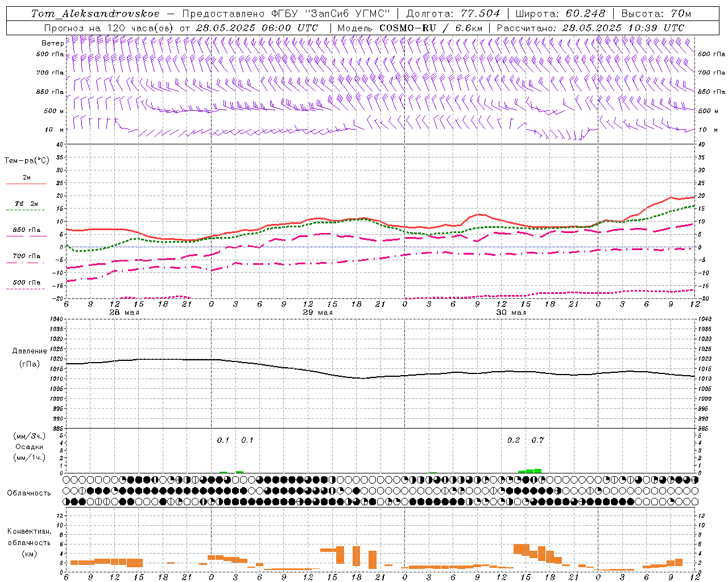
Task: Click the Тем-ра(°C) panel label
Action: pyautogui.click(x=27, y=161)
